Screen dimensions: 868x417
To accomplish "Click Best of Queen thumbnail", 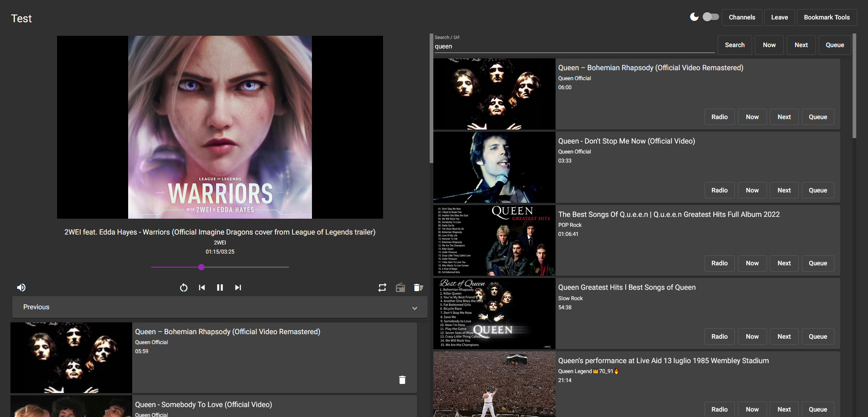I will 494,313.
